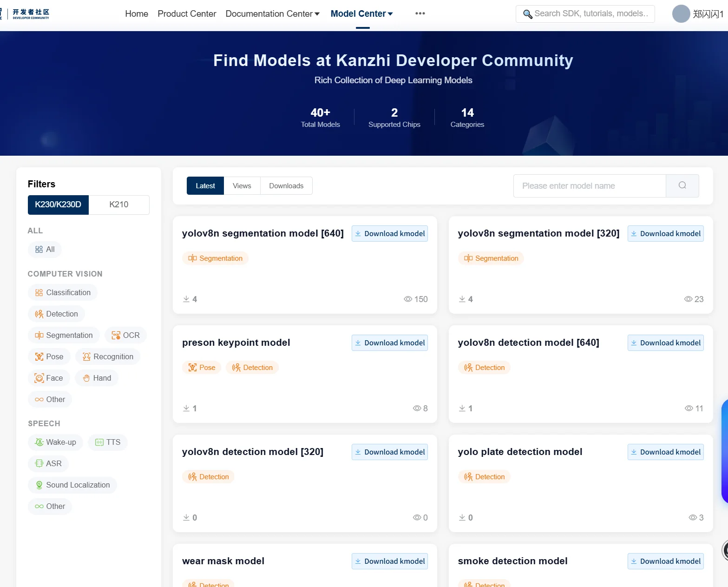This screenshot has width=728, height=587.
Task: Filter models by Recognition
Action: (x=108, y=357)
